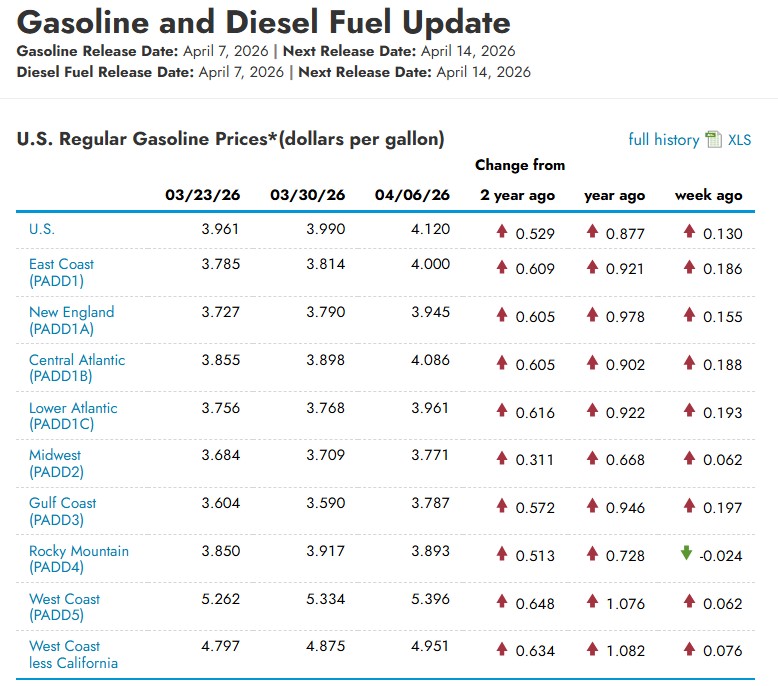The height and width of the screenshot is (686, 778).
Task: Open West Coast less California link
Action: [73, 654]
